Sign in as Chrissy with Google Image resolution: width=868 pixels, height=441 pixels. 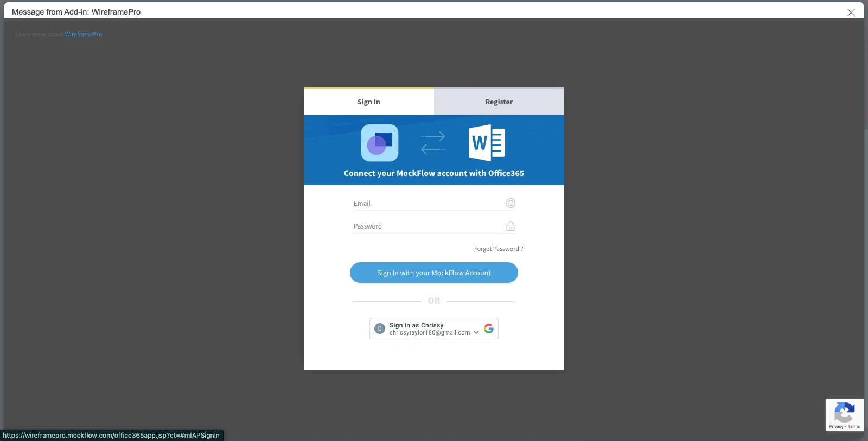[x=434, y=329]
